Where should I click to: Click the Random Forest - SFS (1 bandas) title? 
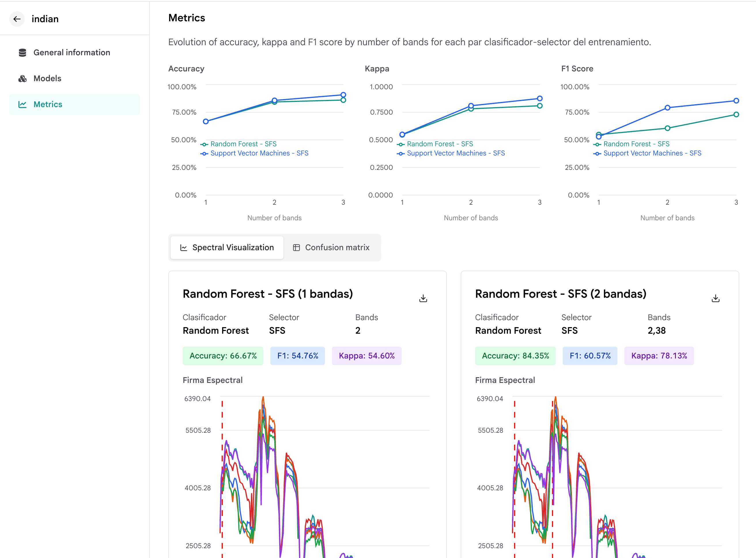pos(268,294)
